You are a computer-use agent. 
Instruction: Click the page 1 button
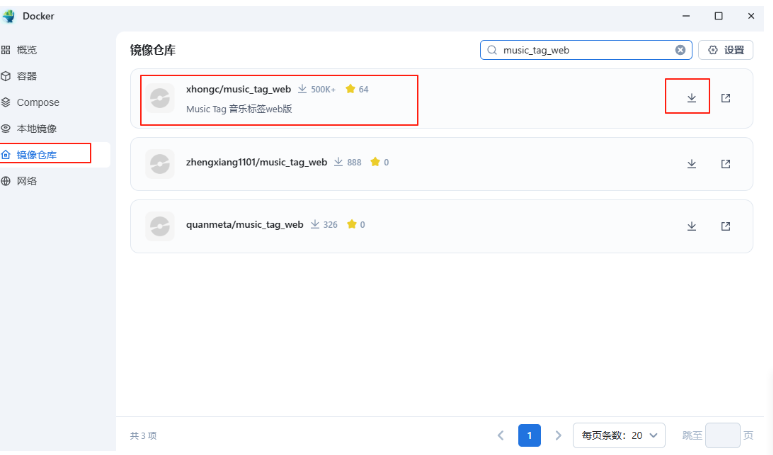(529, 435)
